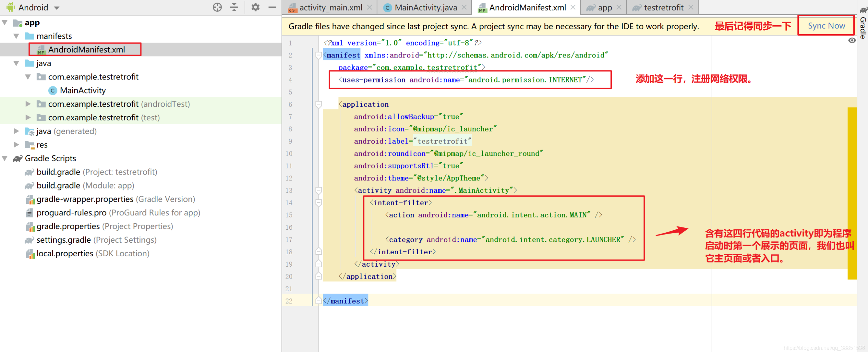Hide the project panel with minus icon
Screen dimensions: 868x354
pyautogui.click(x=272, y=7)
